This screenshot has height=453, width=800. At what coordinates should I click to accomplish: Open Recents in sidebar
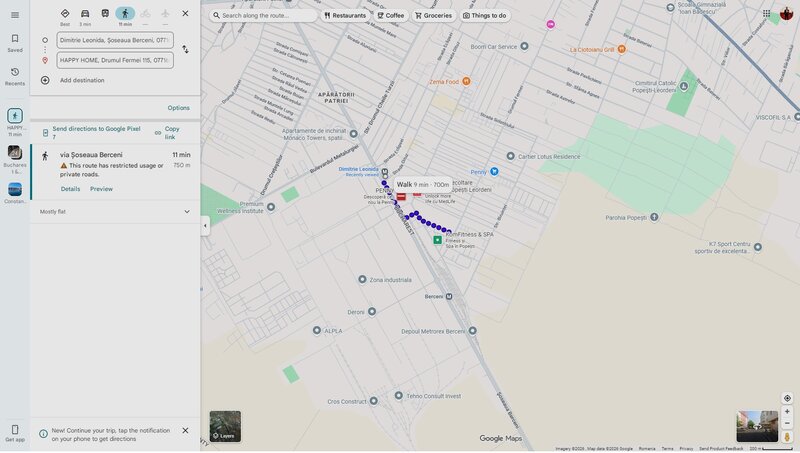(15, 77)
